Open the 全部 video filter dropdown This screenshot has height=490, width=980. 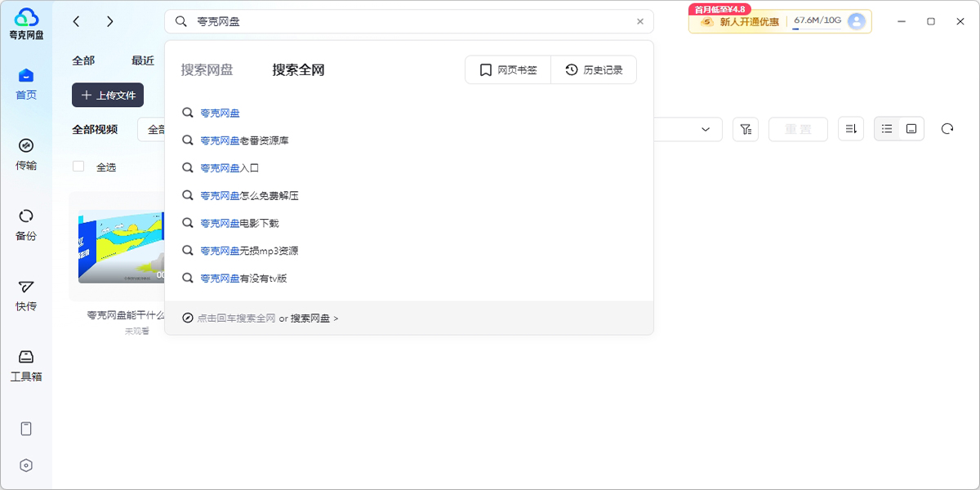pyautogui.click(x=151, y=129)
